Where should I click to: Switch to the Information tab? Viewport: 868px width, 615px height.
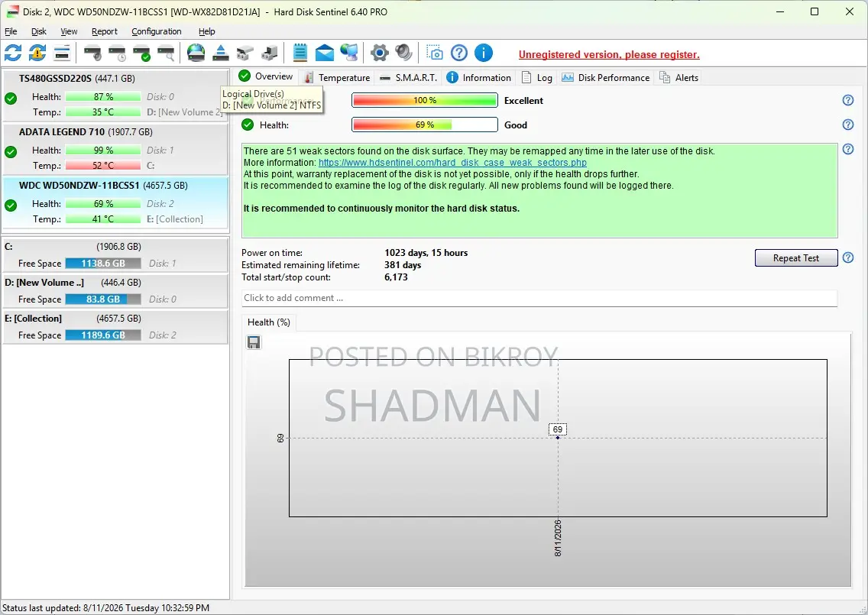click(479, 77)
